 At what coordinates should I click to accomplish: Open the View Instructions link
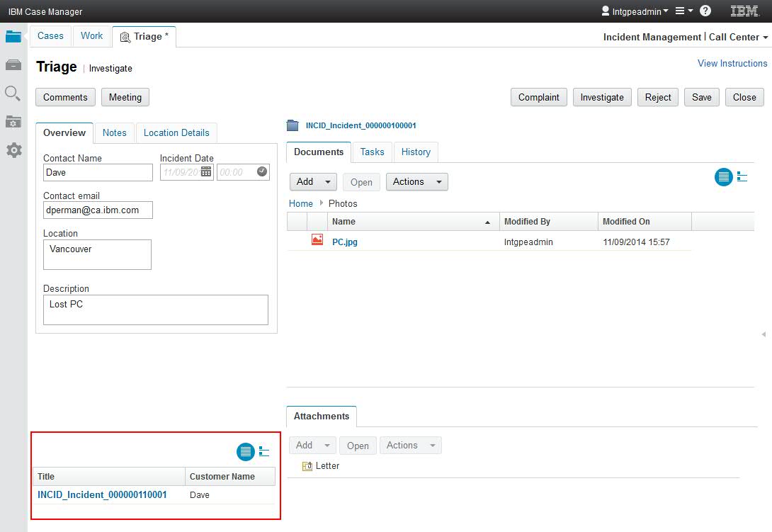732,63
